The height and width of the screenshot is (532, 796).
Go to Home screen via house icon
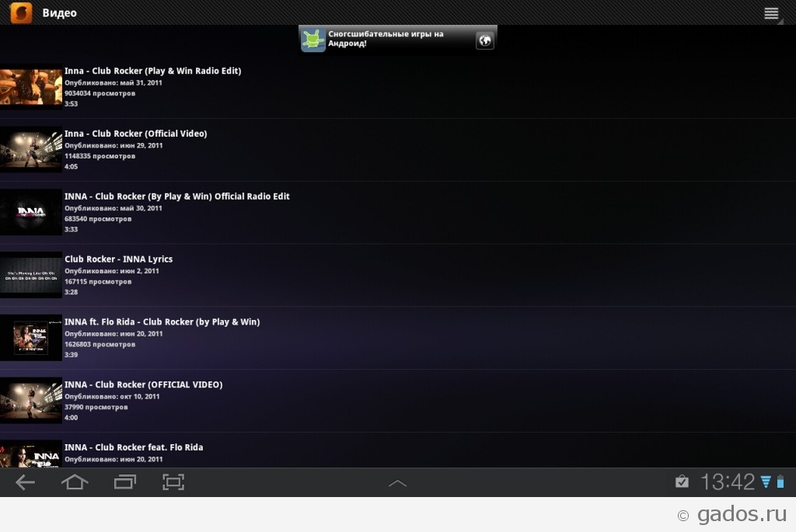(75, 482)
